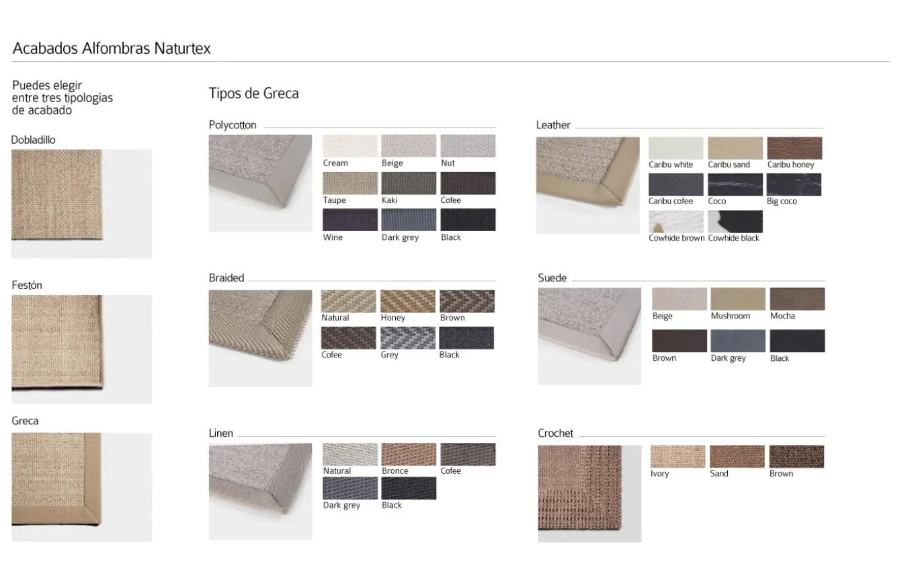This screenshot has height=588, width=914.
Task: Click the Tipos de Greca heading
Action: point(254,93)
